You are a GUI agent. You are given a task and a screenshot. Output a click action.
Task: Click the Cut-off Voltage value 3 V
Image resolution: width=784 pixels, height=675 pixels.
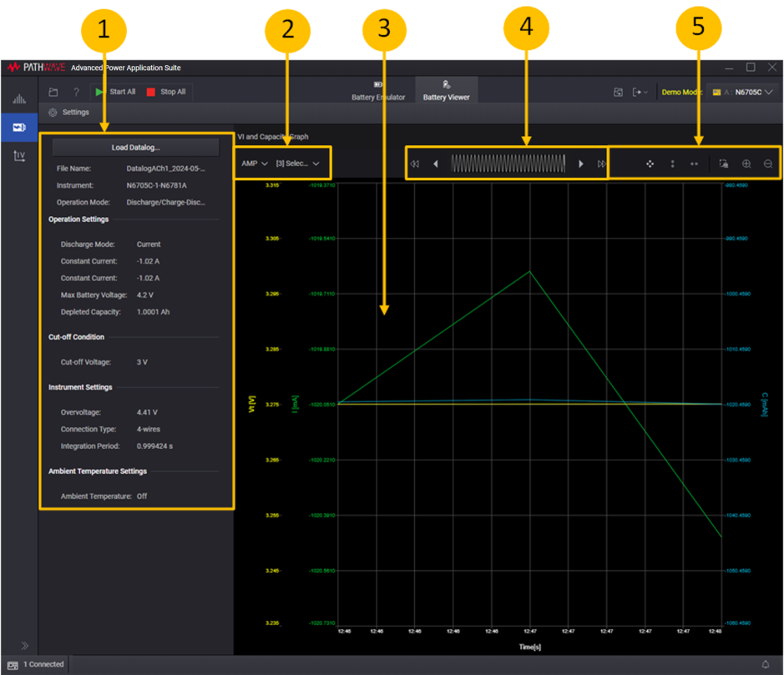pyautogui.click(x=142, y=362)
